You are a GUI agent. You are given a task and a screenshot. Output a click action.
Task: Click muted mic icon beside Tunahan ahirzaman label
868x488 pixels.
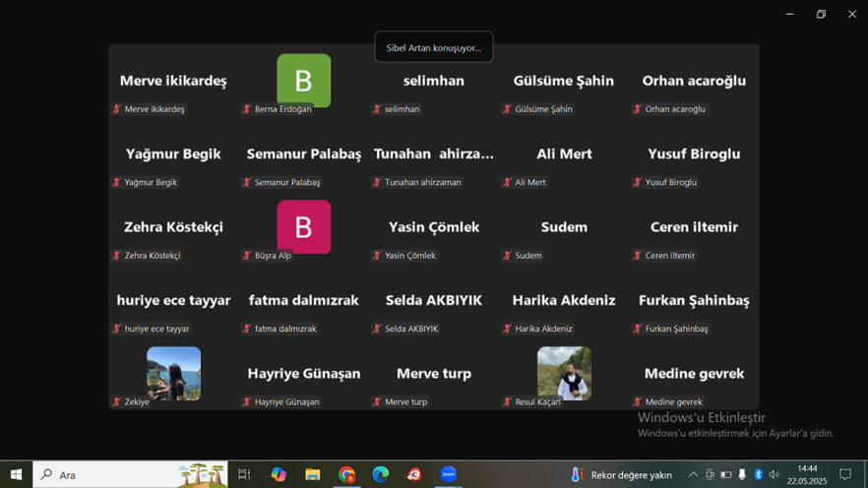tap(377, 182)
